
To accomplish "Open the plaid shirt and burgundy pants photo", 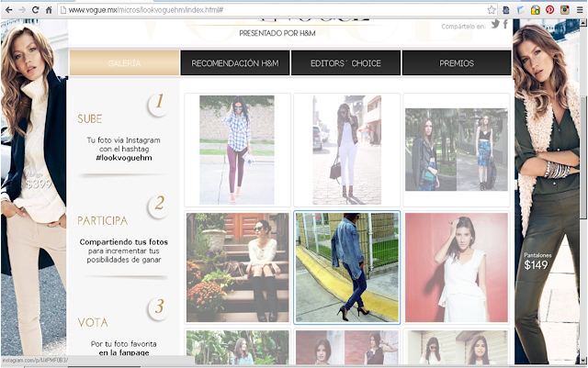I will (x=237, y=150).
